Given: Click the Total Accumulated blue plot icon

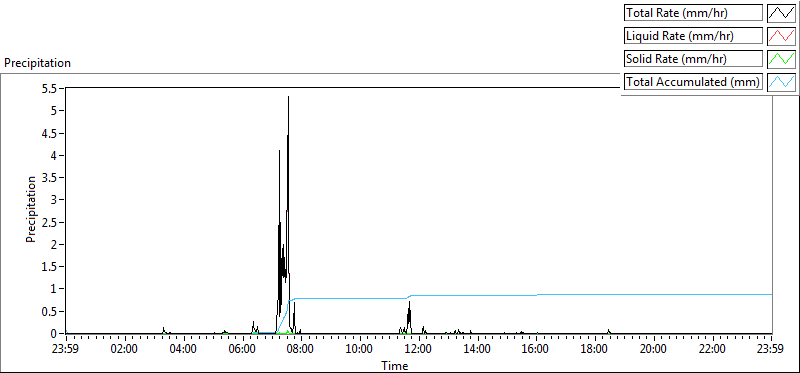Looking at the screenshot, I should 781,81.
